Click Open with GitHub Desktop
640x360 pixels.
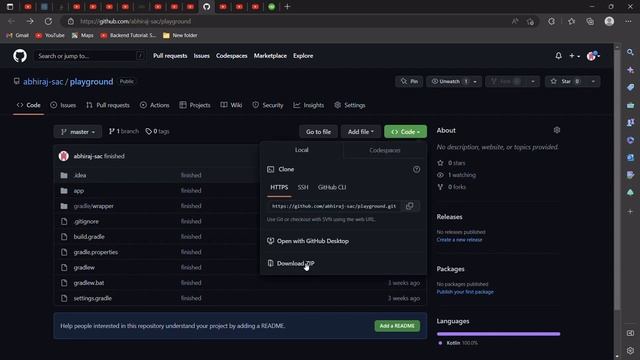308,241
